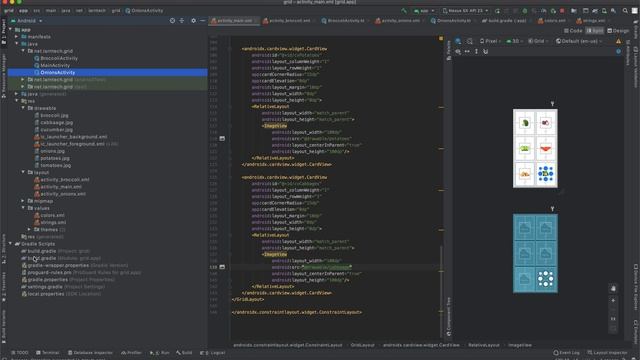Image resolution: width=640 pixels, height=360 pixels.
Task: Switch to OnionsActivity.kt editor tab
Action: tap(453, 20)
